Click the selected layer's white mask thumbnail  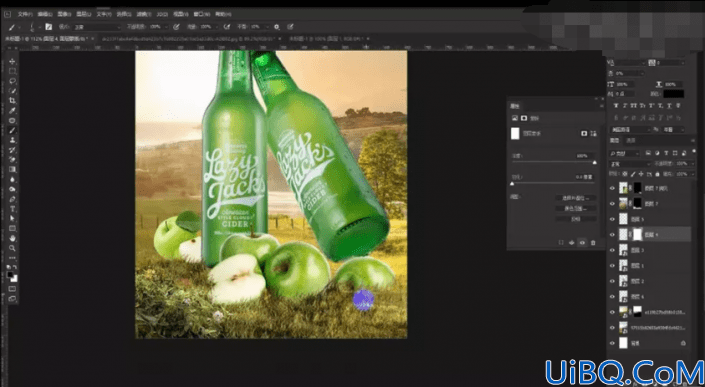(638, 234)
